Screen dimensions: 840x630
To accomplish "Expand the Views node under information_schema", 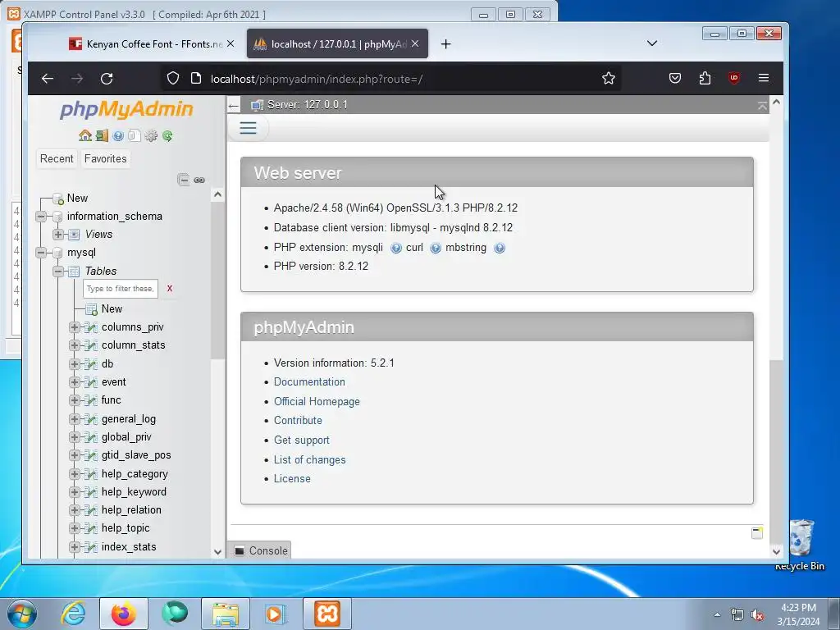I will [x=58, y=234].
